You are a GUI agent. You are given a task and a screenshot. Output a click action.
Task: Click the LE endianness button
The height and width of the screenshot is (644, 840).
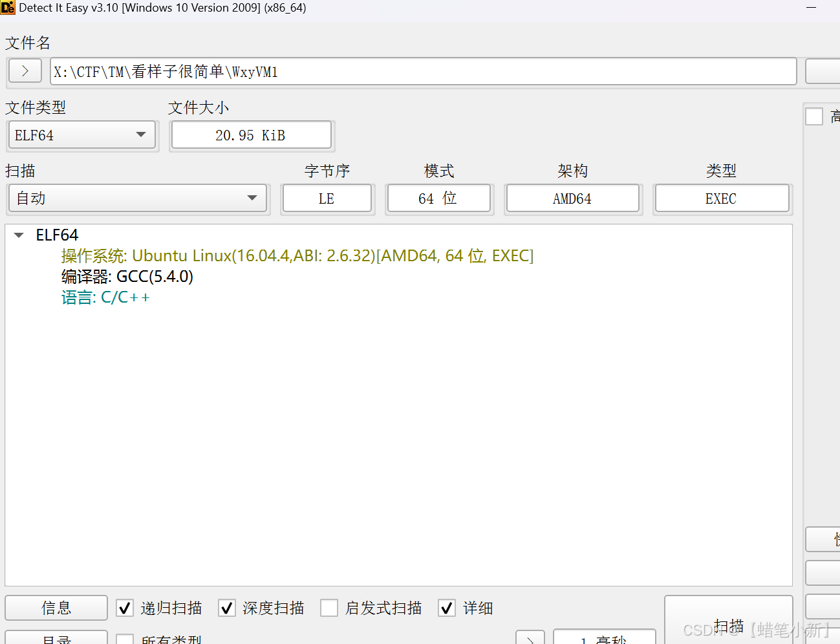click(x=327, y=199)
